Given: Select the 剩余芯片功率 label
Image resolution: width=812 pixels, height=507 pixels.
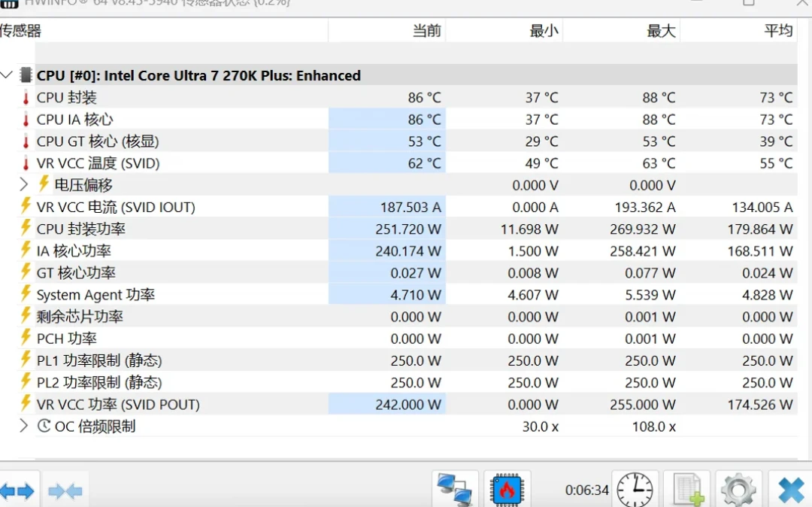Looking at the screenshot, I should click(x=80, y=317).
